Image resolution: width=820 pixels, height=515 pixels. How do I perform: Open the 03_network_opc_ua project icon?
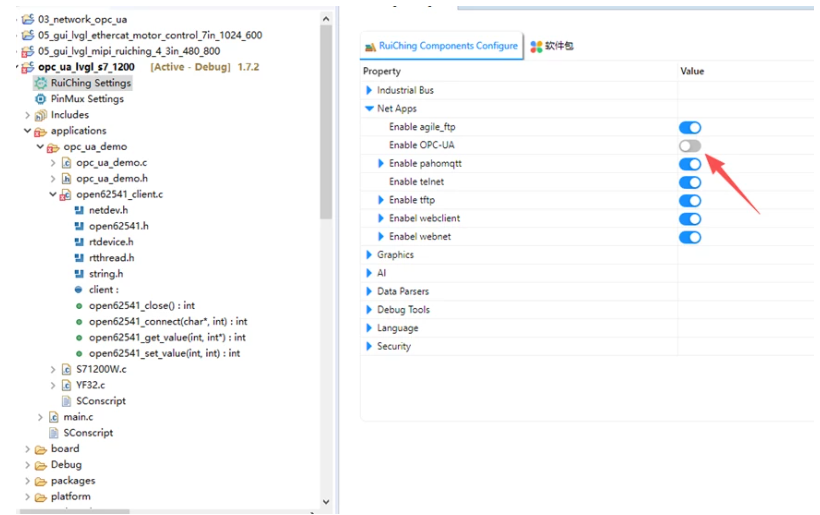coord(28,19)
